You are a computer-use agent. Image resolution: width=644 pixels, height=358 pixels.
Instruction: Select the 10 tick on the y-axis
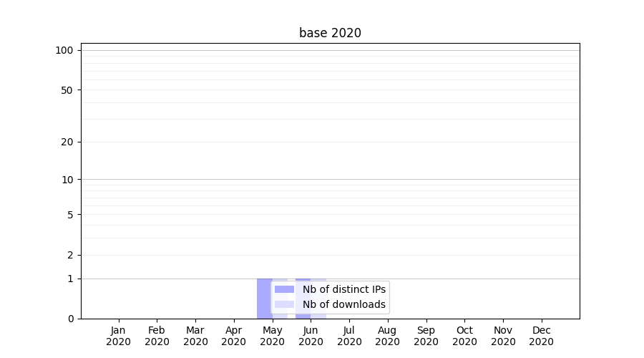(67, 180)
